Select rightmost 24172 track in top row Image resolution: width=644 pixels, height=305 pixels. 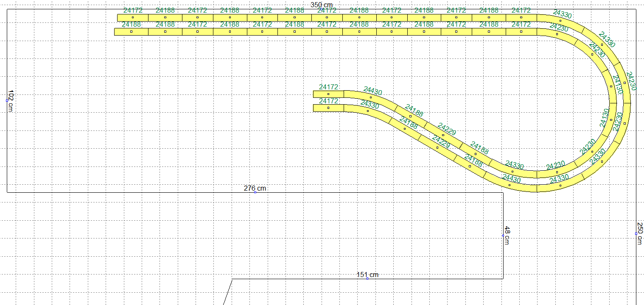(521, 17)
